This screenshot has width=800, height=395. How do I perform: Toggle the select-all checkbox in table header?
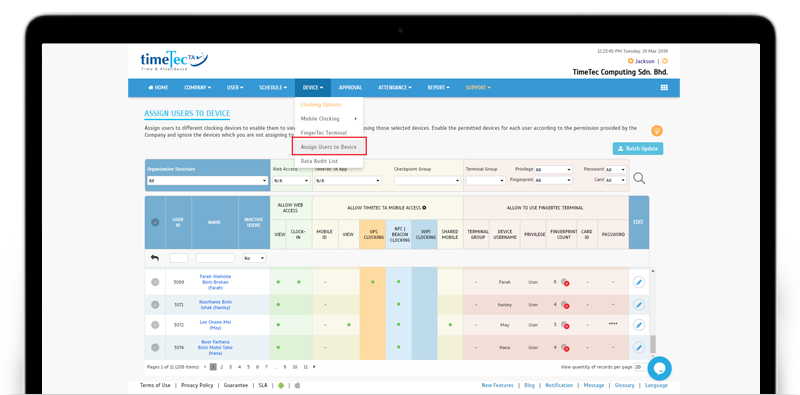(x=155, y=223)
